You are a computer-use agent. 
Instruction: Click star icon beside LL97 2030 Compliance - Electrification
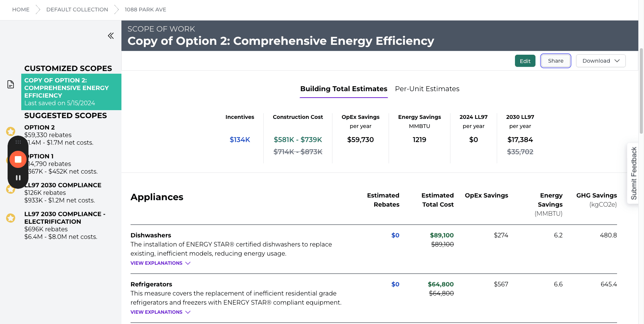(x=11, y=218)
